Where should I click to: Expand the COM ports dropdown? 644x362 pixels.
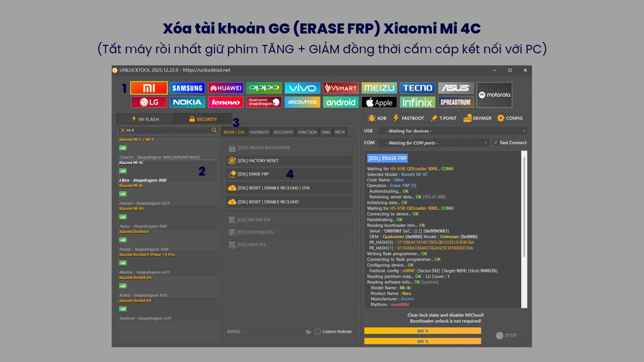tap(433, 143)
